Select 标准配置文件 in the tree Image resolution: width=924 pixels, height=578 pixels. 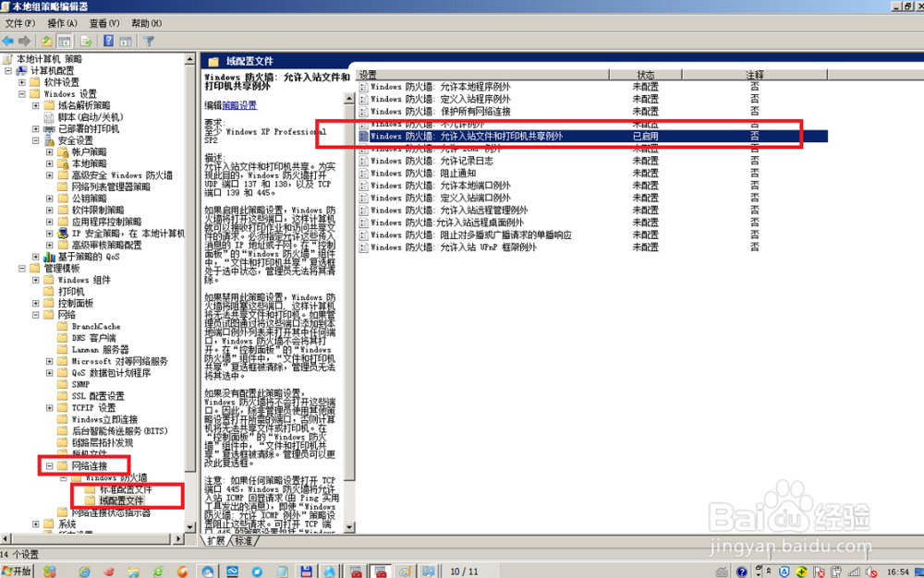[x=126, y=489]
